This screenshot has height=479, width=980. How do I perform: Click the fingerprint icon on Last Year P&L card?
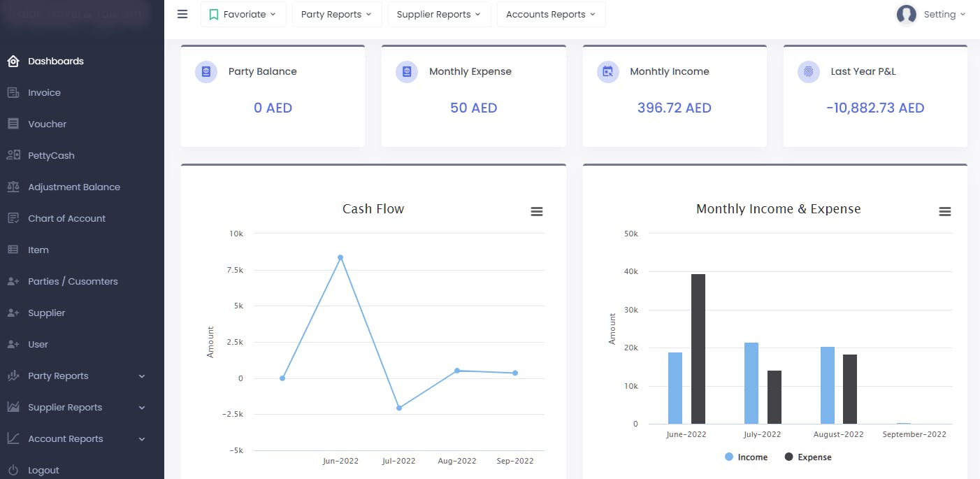click(x=809, y=71)
